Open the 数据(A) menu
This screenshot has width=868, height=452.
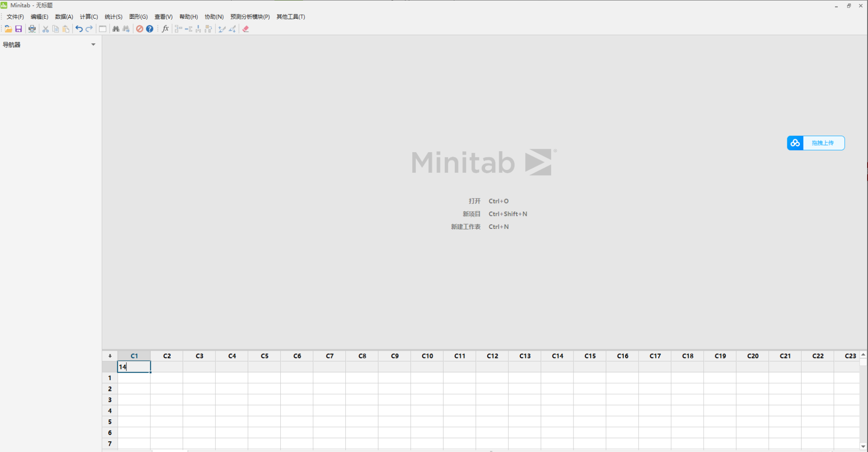coord(64,17)
